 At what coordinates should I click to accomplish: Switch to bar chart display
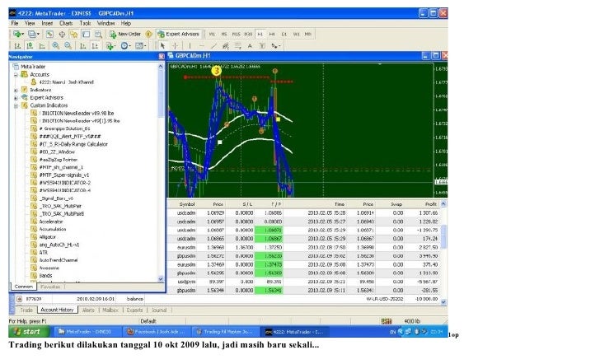click(x=17, y=46)
